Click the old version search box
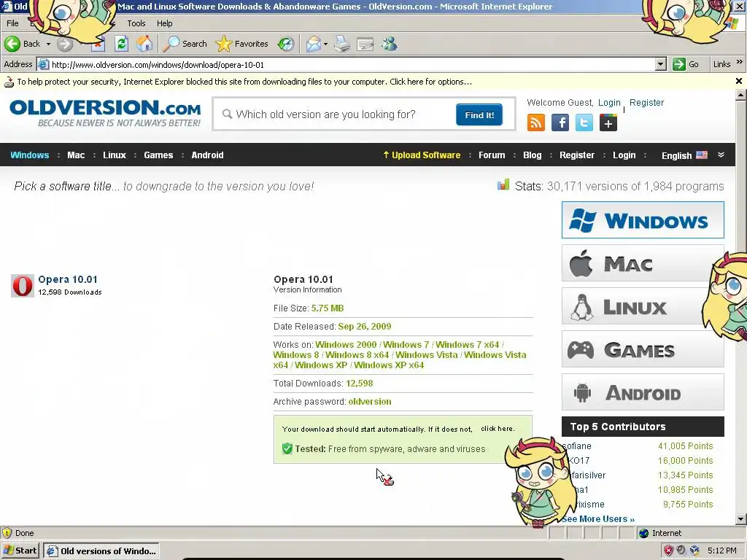This screenshot has width=747, height=560. click(334, 114)
